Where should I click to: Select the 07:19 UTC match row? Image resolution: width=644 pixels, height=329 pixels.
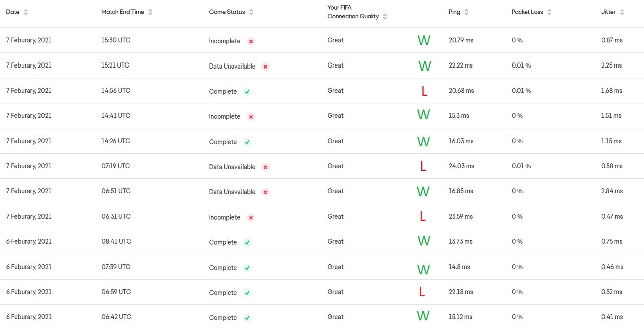pyautogui.click(x=115, y=166)
